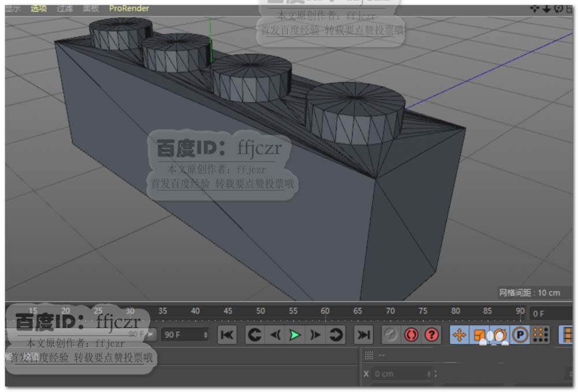The width and height of the screenshot is (578, 392).
Task: Enable Autokeying with the red circular icon
Action: click(x=412, y=335)
